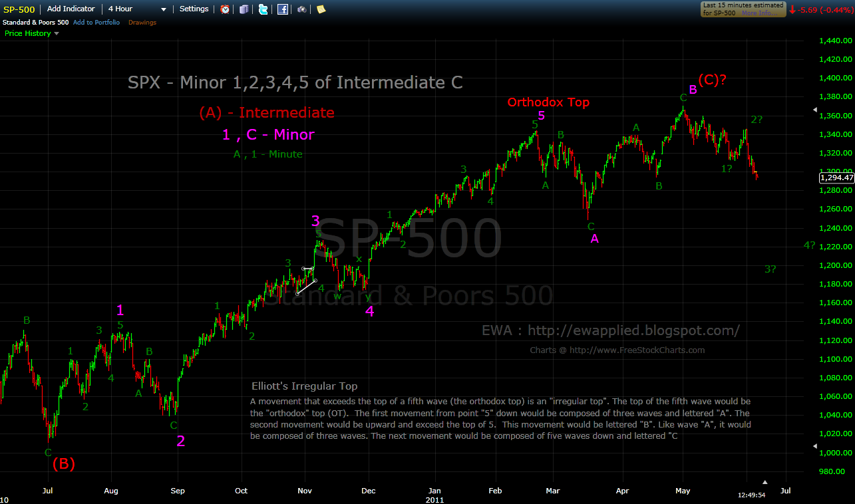Share the chart via the Facebook icon
Viewport: 855px width, 504px height.
[x=283, y=9]
